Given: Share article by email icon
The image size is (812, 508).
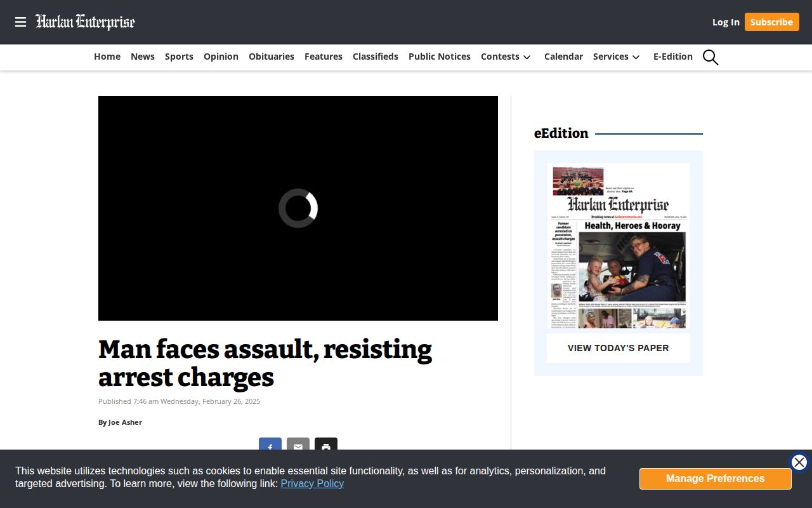Looking at the screenshot, I should click(298, 444).
